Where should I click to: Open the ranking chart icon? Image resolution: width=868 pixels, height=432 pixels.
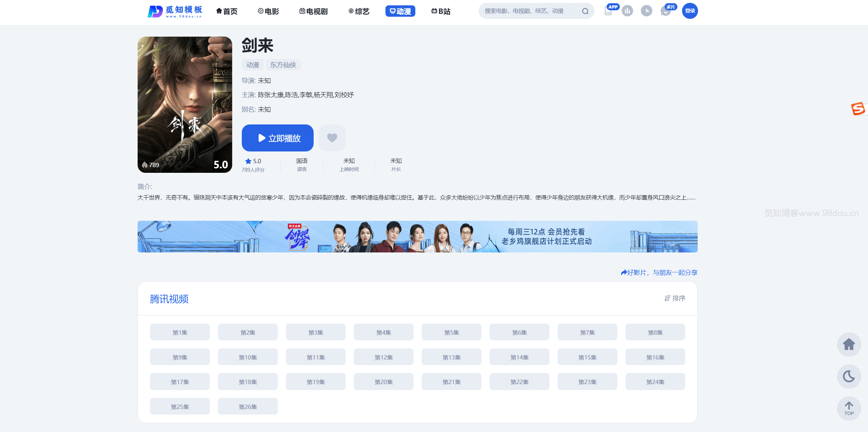click(628, 11)
